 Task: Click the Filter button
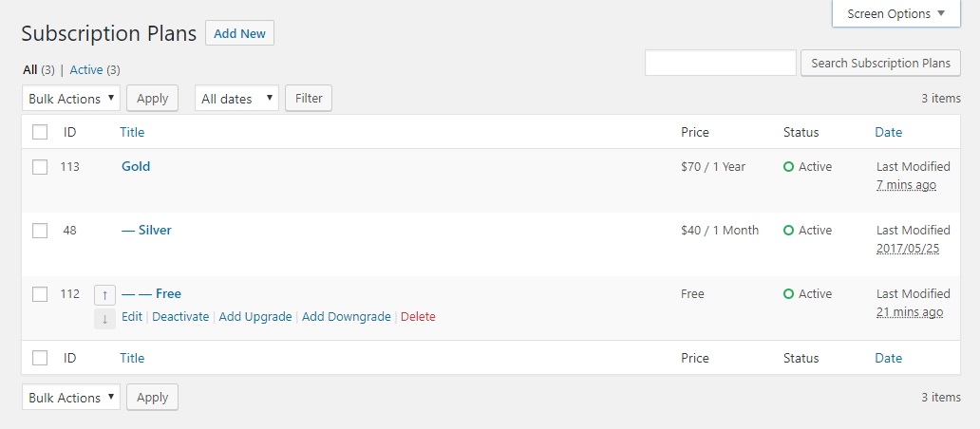(x=309, y=99)
